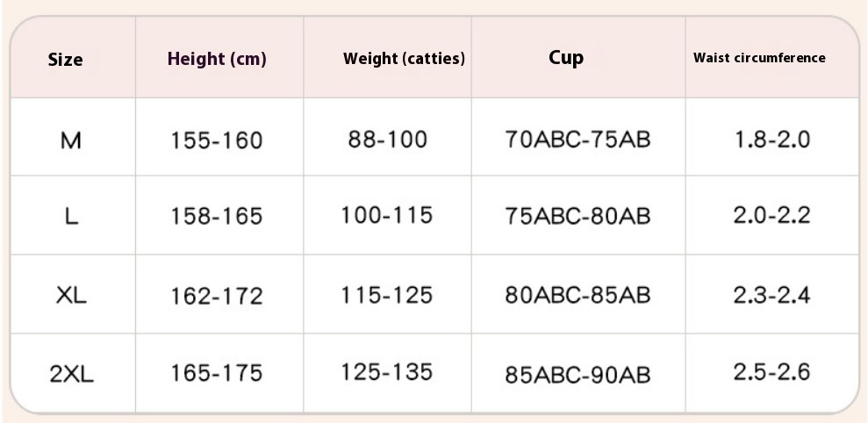
Task: Click the 88-100 weight value
Action: (x=387, y=139)
